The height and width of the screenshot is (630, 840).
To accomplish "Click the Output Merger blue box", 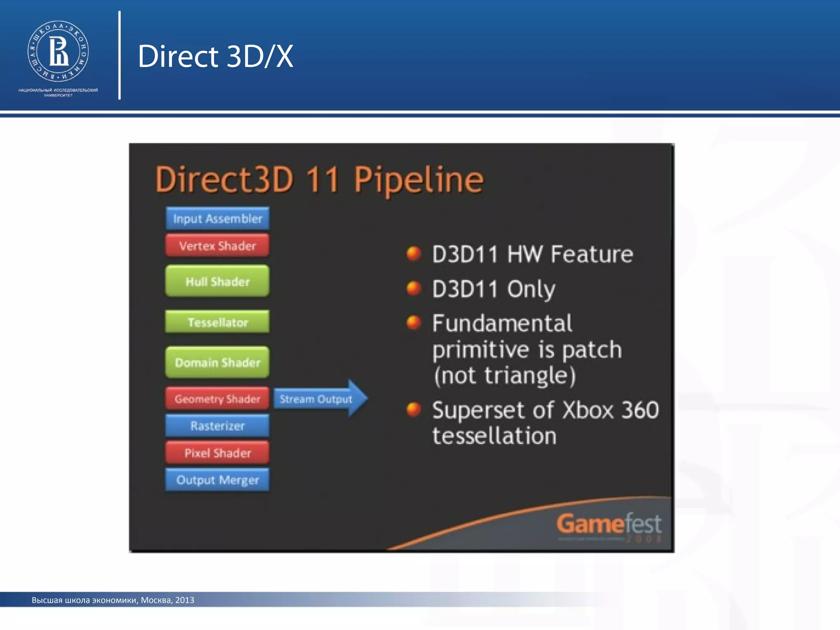I will click(x=217, y=480).
